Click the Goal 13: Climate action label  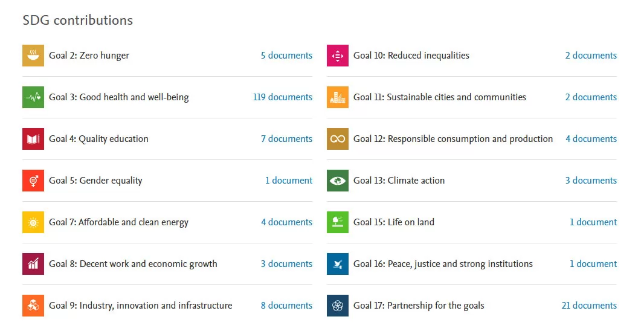point(399,181)
